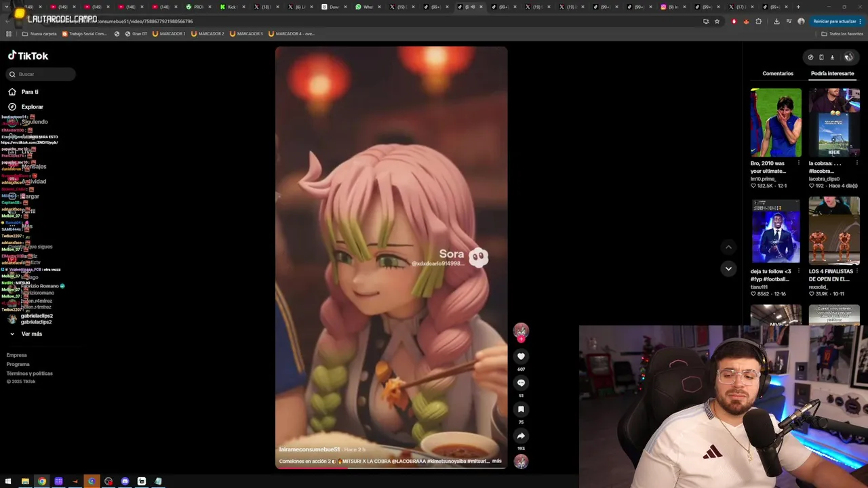Viewport: 868px width, 488px height.
Task: Open the Trabajo Social bookmark
Action: (85, 33)
